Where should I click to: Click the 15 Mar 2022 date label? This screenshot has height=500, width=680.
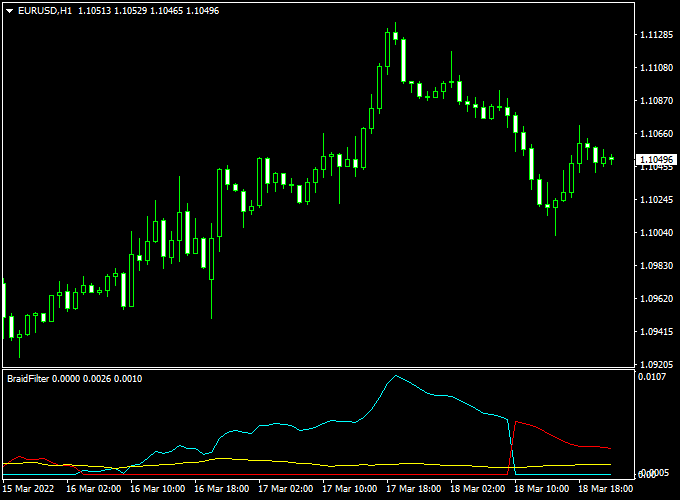point(29,489)
